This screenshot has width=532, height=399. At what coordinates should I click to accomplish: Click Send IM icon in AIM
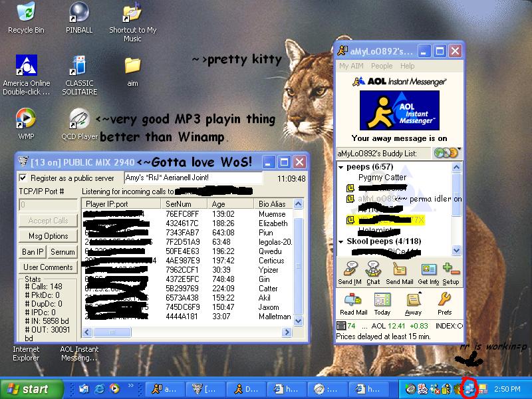click(350, 269)
